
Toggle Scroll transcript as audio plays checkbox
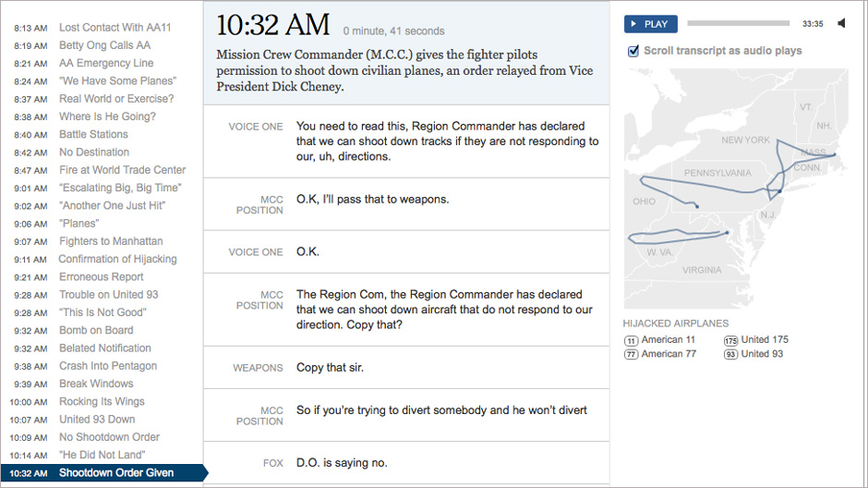pyautogui.click(x=633, y=52)
